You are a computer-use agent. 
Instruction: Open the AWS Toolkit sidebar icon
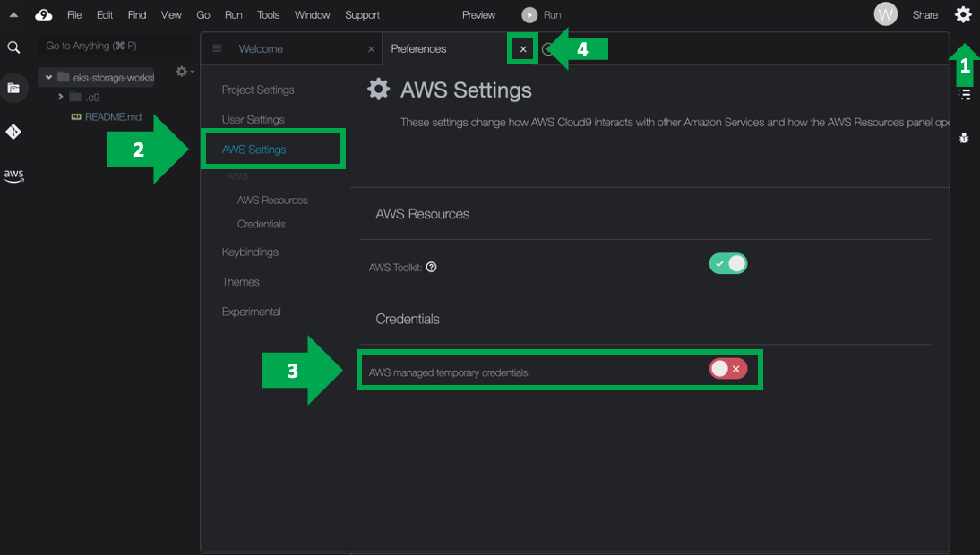click(13, 175)
